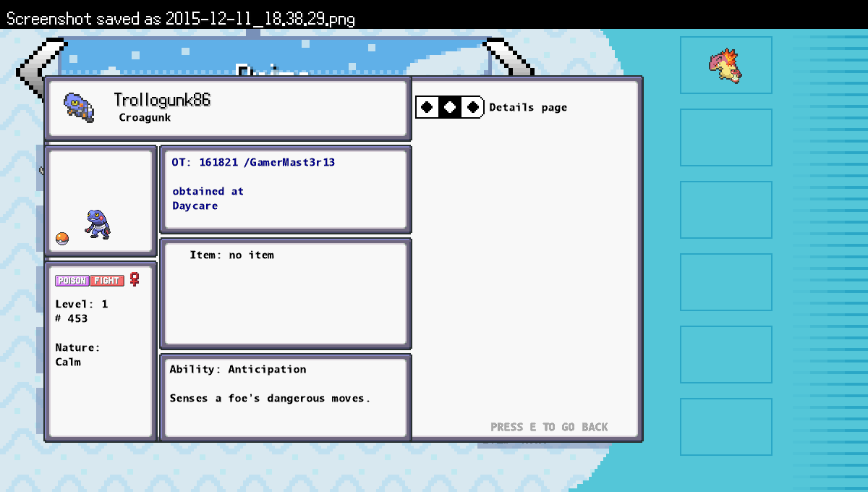Screen dimensions: 868x492
Task: Click the female gender symbol
Action: click(134, 279)
